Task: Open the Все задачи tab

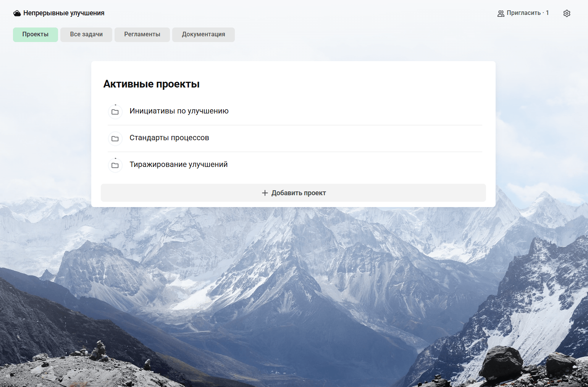Action: click(86, 34)
